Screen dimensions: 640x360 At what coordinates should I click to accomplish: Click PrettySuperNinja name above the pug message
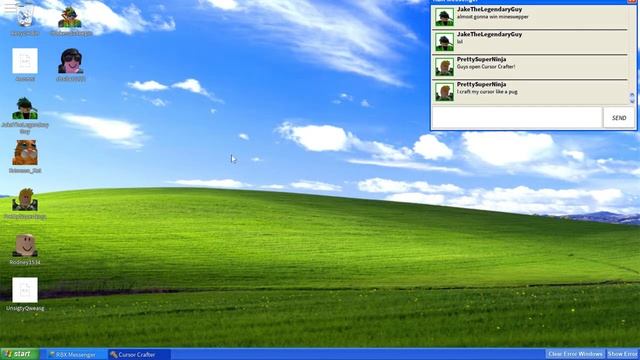point(481,84)
